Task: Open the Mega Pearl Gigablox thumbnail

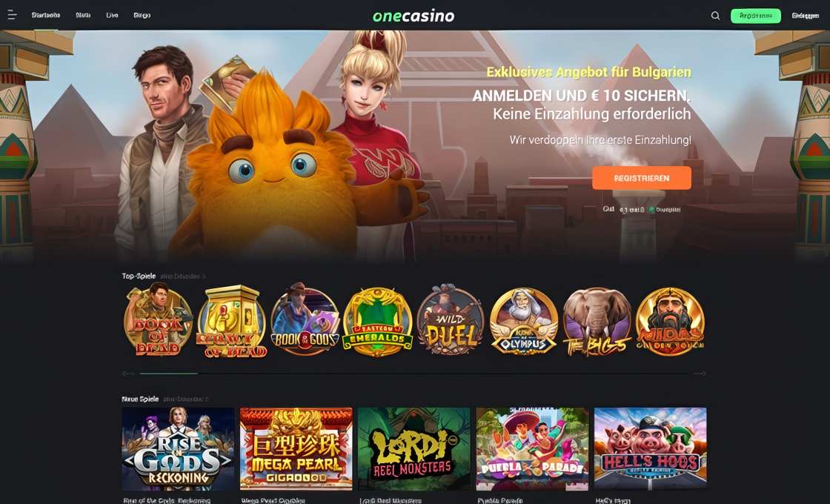Action: tap(296, 448)
